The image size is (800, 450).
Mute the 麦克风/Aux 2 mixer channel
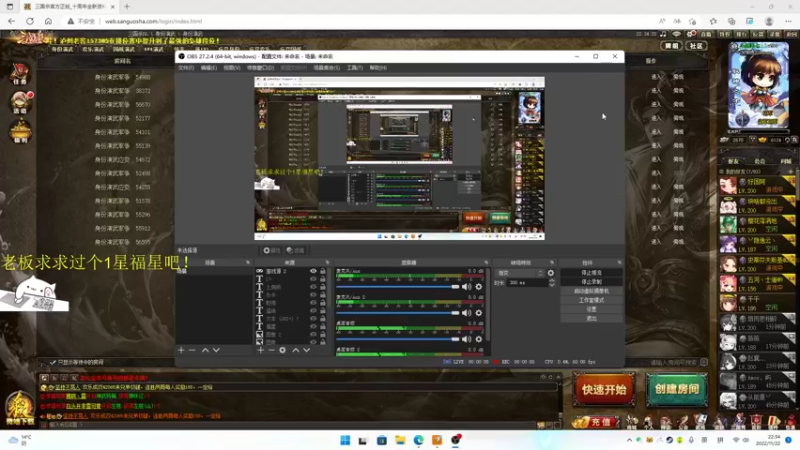[466, 313]
